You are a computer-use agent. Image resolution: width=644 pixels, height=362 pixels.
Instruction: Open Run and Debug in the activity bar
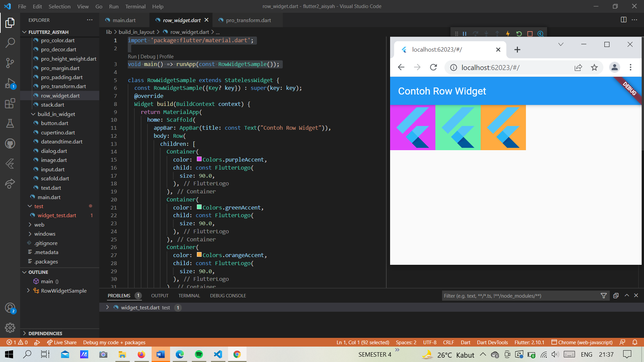pyautogui.click(x=10, y=83)
